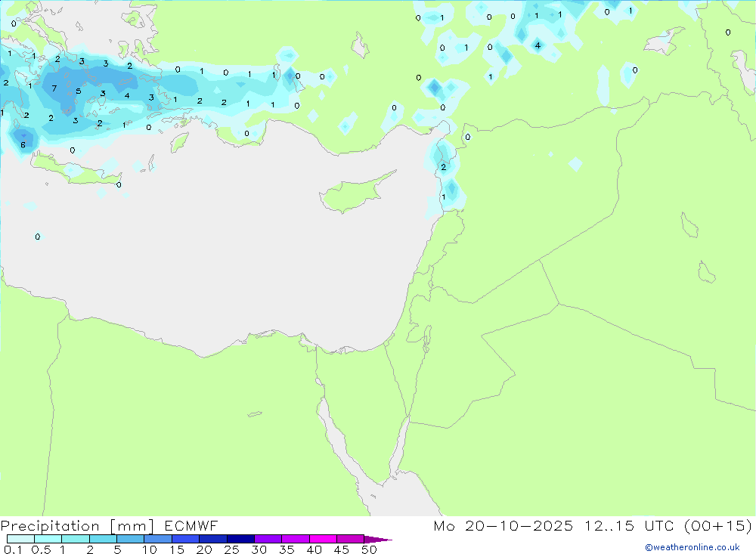Select the 10–15 mm legend color swatch
This screenshot has width=756, height=554.
158,539
